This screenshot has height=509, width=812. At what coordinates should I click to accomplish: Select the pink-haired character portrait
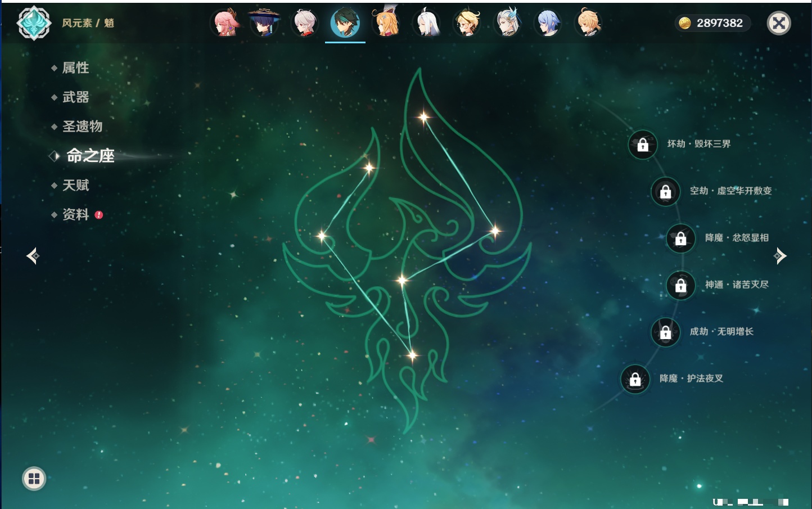(225, 23)
